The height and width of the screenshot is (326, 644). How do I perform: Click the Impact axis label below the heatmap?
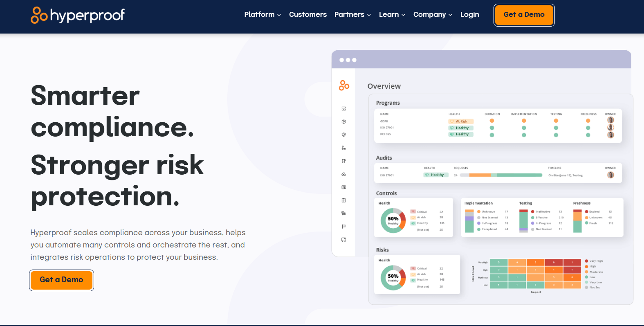(x=536, y=292)
